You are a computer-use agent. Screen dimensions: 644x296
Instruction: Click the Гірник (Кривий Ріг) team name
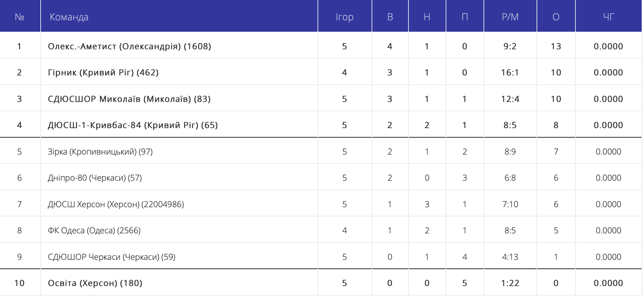[103, 72]
